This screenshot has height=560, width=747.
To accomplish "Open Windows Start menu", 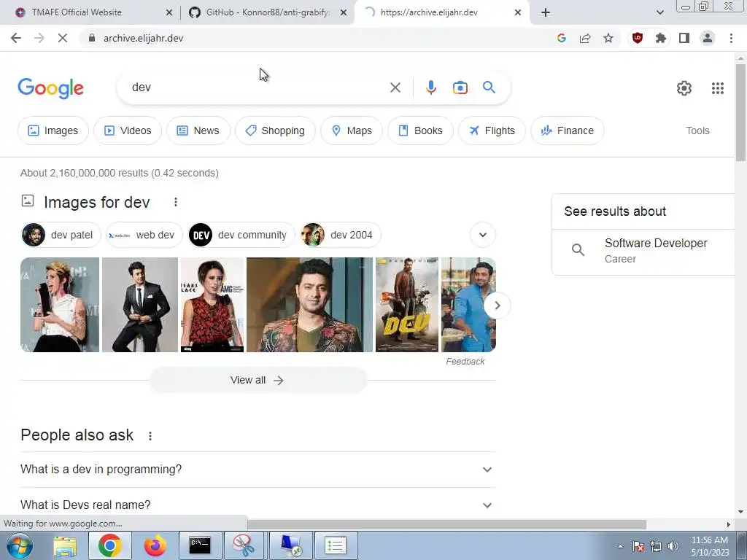I will (x=20, y=545).
